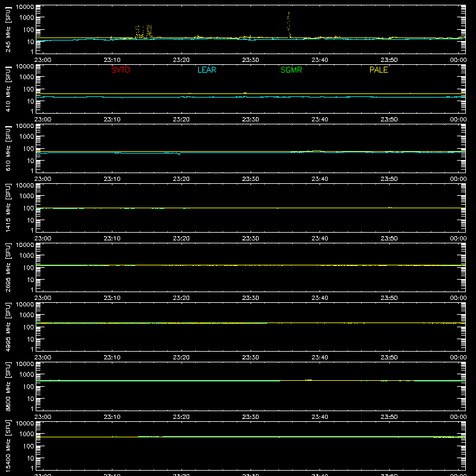The image size is (476, 476).
Task: Select the 610 MHz [SFU] axis title
Action: coord(8,148)
